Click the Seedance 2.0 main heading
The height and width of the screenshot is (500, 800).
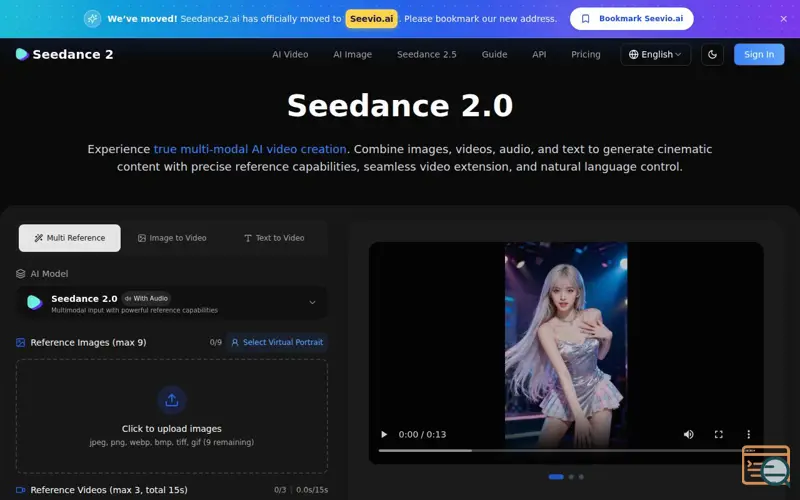click(400, 106)
